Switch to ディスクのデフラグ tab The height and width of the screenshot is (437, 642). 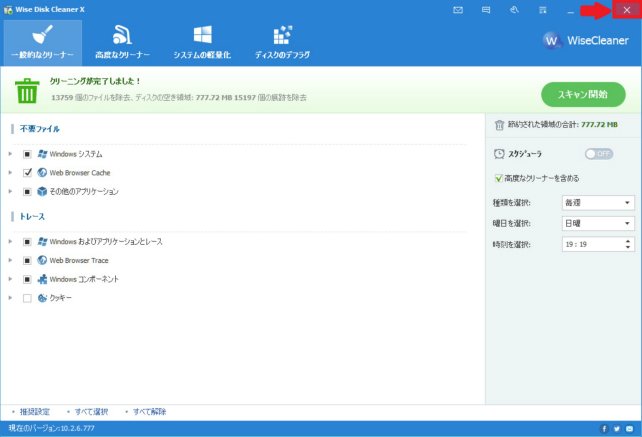pos(283,43)
